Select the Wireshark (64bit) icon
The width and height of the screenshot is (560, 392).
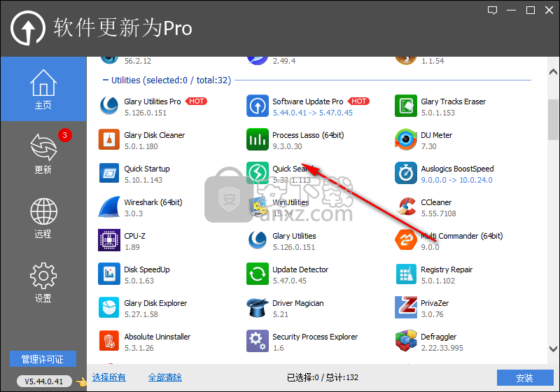pos(109,206)
